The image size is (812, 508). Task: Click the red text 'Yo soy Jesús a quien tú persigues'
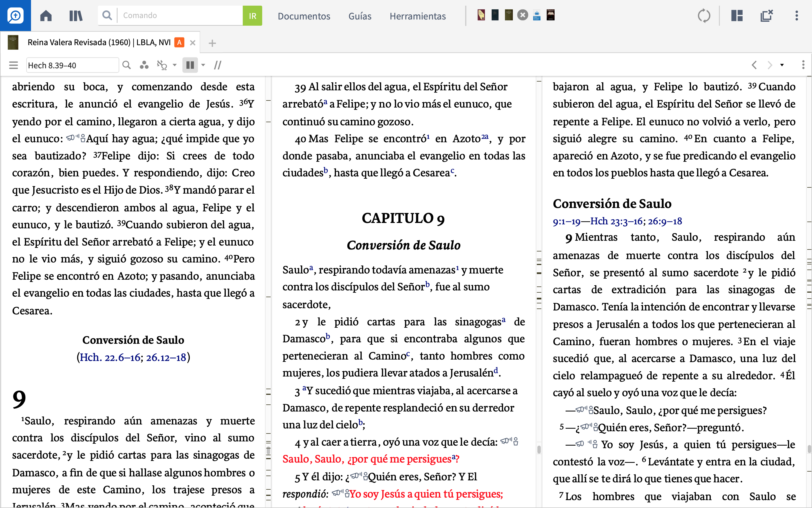tap(426, 494)
